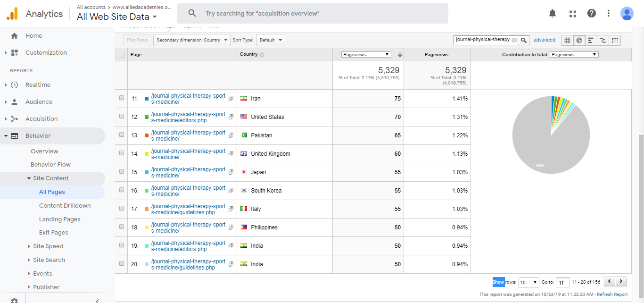Select Behavior Flow in the sidebar

(x=50, y=165)
